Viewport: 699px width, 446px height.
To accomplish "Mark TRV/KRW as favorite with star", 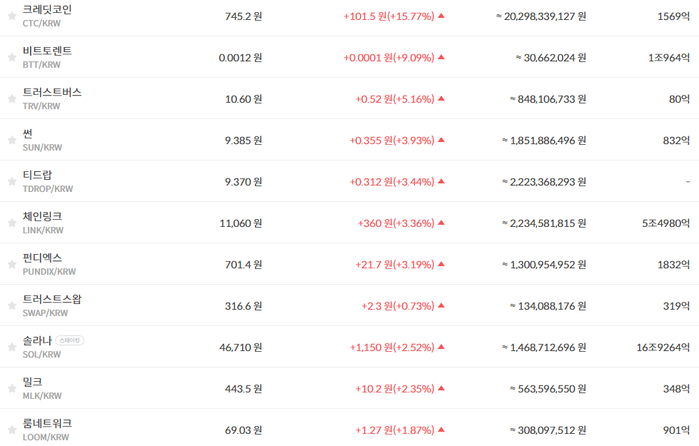I will [12, 99].
